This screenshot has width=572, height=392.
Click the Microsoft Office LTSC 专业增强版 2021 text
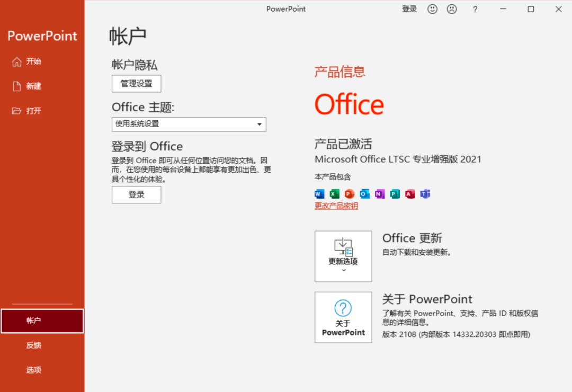pyautogui.click(x=398, y=159)
